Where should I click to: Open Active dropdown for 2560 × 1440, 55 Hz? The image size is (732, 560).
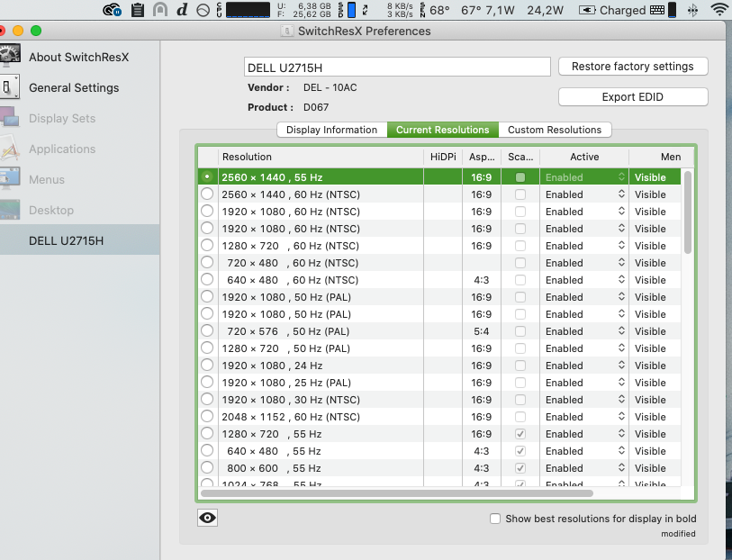point(584,177)
